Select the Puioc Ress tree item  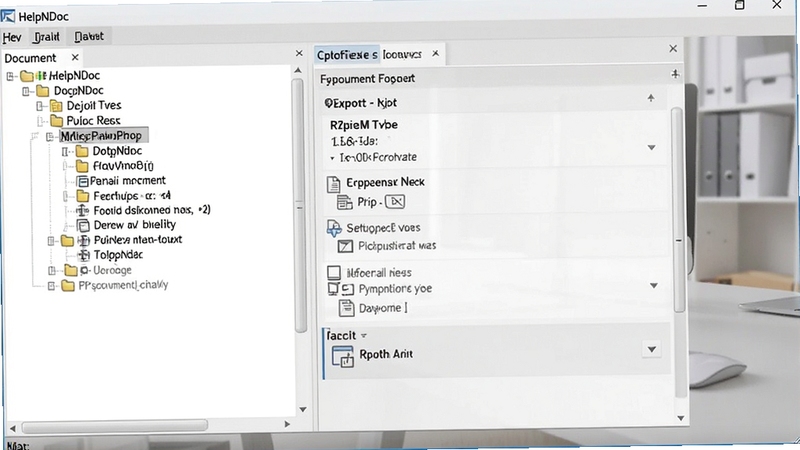click(93, 121)
